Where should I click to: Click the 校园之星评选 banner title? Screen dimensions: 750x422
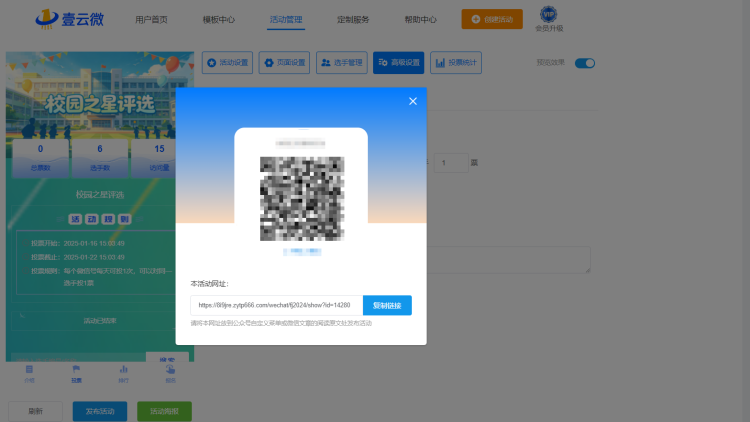(100, 104)
